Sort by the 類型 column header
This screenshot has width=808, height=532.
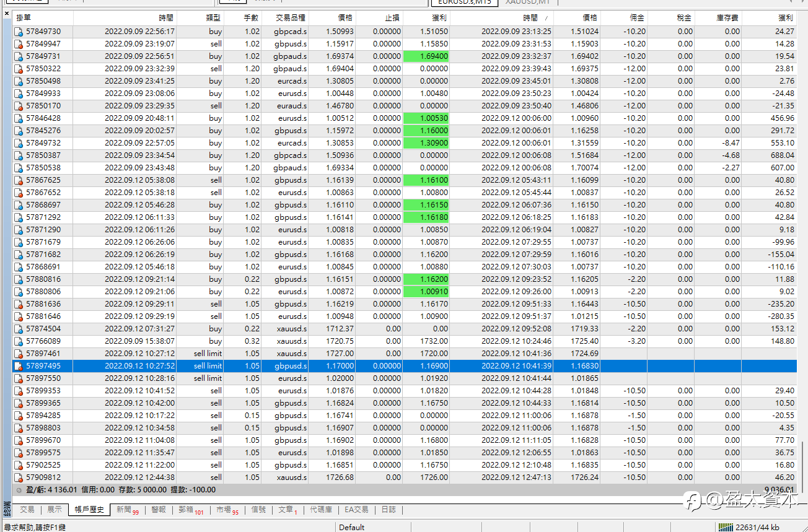[213, 19]
